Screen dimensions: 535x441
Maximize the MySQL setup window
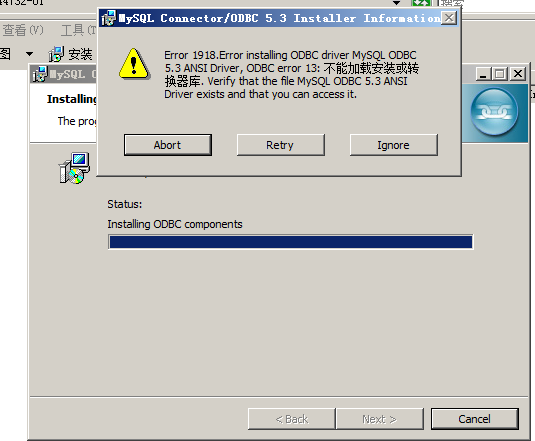[500, 74]
